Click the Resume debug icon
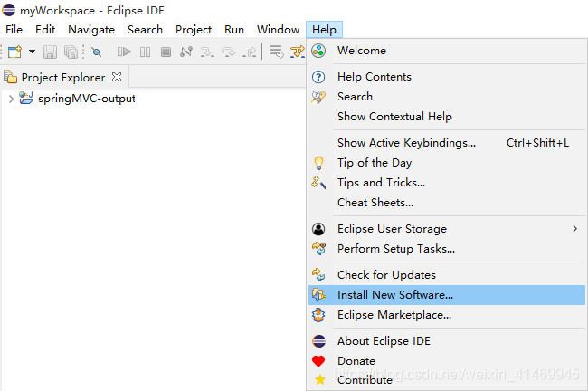Image resolution: width=588 pixels, height=391 pixels. pos(124,52)
